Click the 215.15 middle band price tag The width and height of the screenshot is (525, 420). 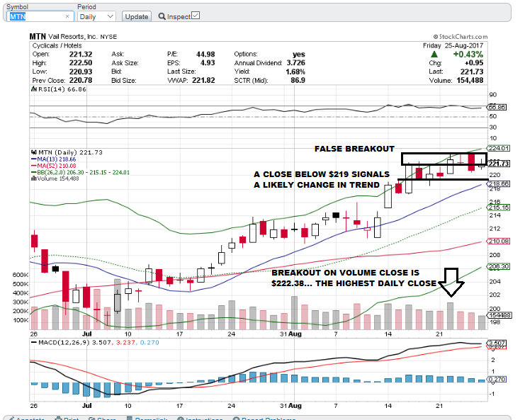click(x=498, y=208)
